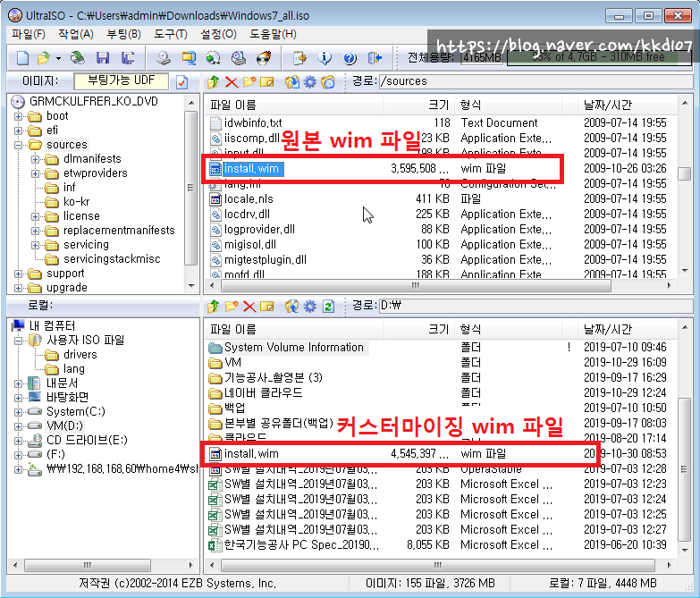The width and height of the screenshot is (700, 598).
Task: Click the 형식 column header in image pane
Action: click(509, 105)
